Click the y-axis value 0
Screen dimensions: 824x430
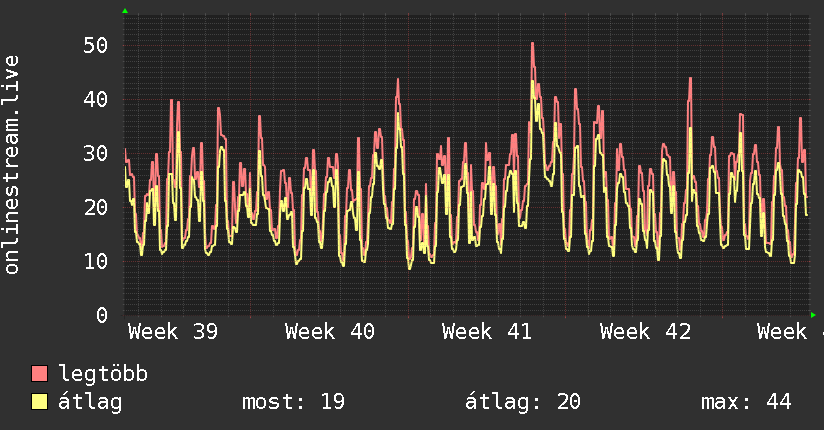102,315
